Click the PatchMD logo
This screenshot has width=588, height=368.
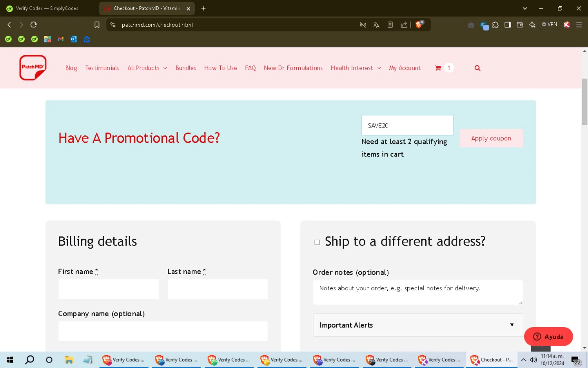33,68
